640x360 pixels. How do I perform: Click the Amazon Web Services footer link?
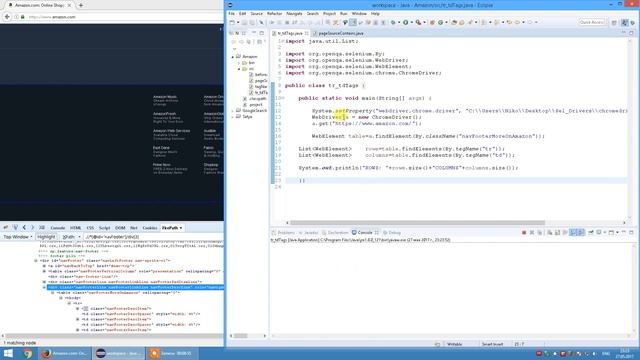[171, 131]
